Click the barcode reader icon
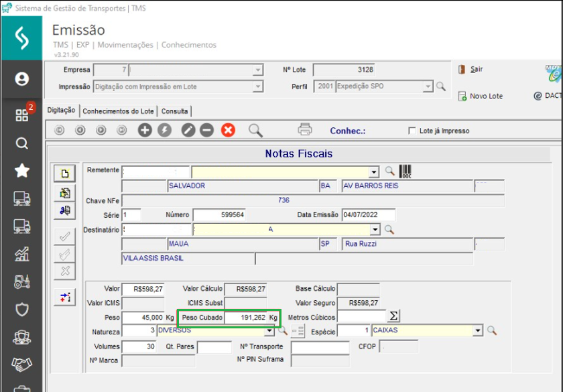Screen dimensions: 563x392 (405, 172)
